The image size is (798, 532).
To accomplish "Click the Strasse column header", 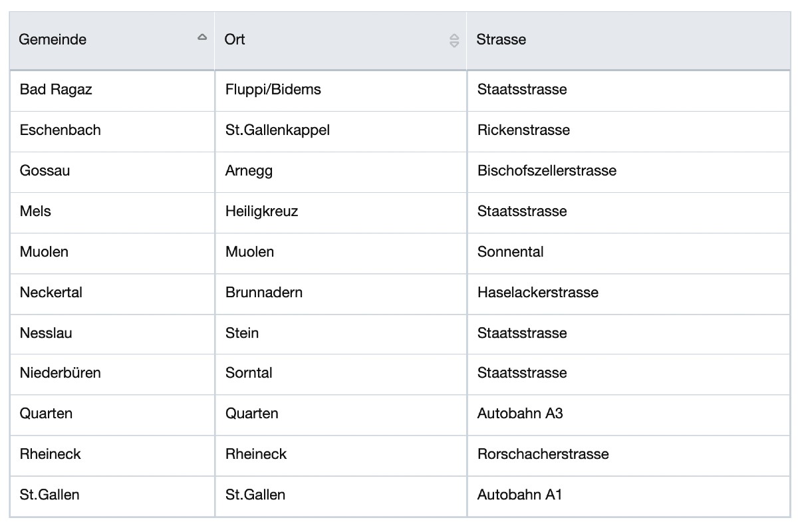I will [x=501, y=40].
